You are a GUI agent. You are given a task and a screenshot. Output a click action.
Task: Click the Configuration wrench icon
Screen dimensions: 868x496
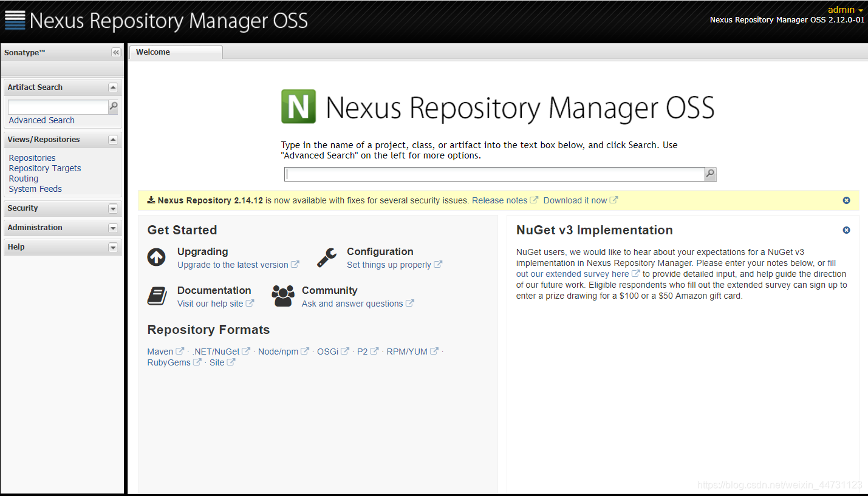pyautogui.click(x=327, y=257)
